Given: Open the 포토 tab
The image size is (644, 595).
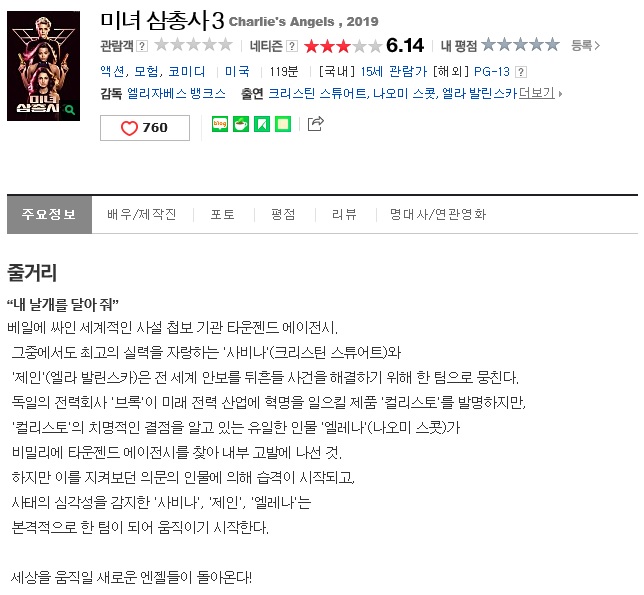Looking at the screenshot, I should (223, 214).
